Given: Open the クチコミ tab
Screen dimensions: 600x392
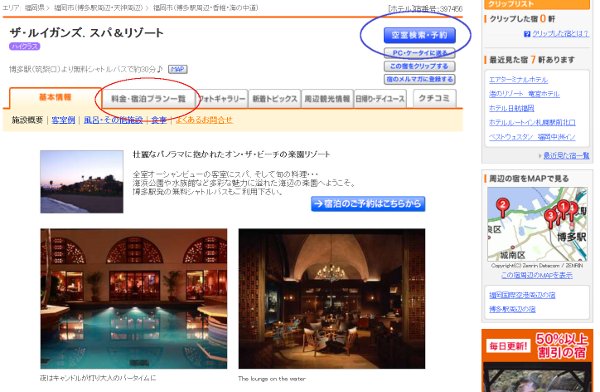Looking at the screenshot, I should click(x=434, y=98).
